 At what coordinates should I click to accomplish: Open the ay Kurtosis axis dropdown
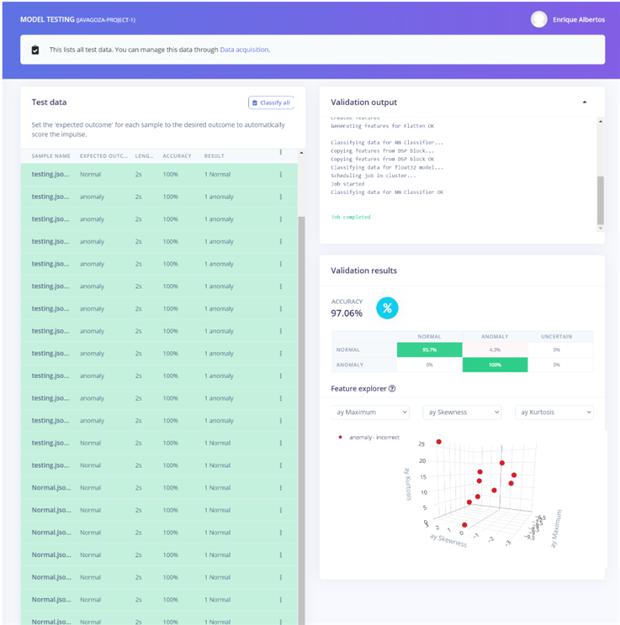tap(554, 412)
